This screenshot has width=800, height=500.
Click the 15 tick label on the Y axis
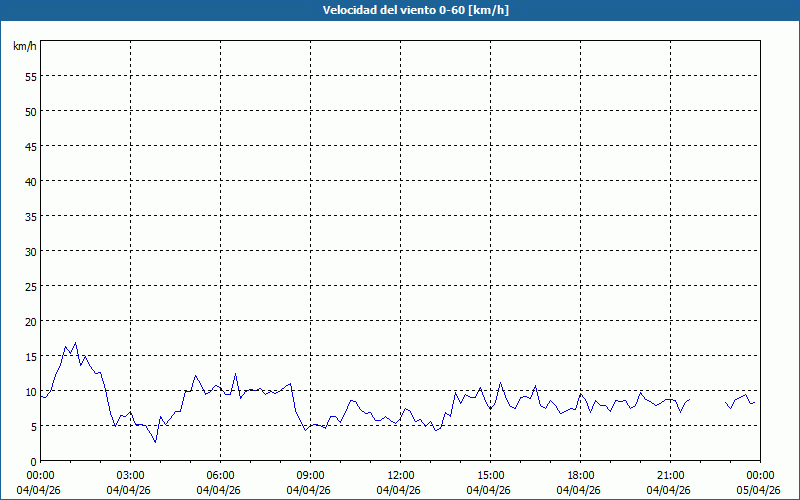click(31, 356)
